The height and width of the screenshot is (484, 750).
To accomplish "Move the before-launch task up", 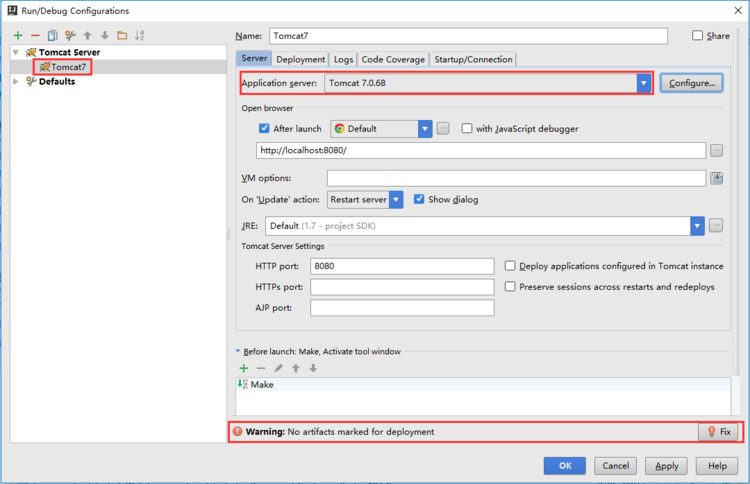I will tap(296, 368).
